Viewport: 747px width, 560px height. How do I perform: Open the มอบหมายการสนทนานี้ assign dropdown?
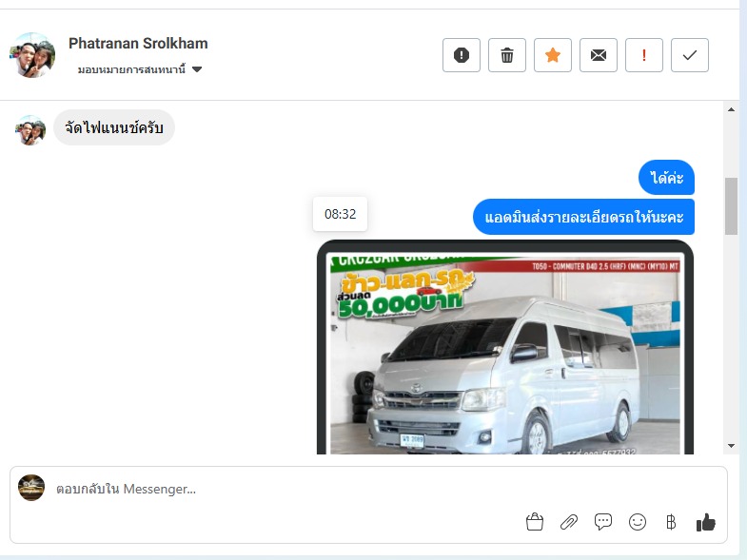point(140,69)
